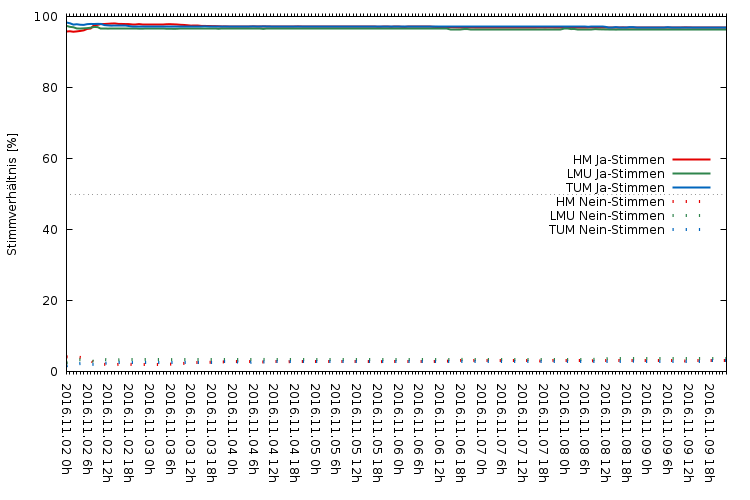
Task: Select the x-axis label '2016.11.06 18h'
Action: point(460,433)
